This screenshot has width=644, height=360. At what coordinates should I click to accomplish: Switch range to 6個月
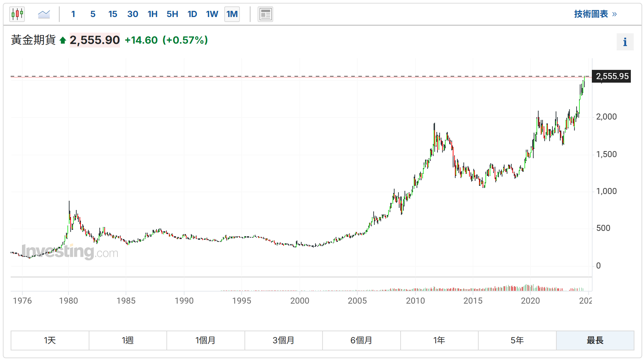361,340
